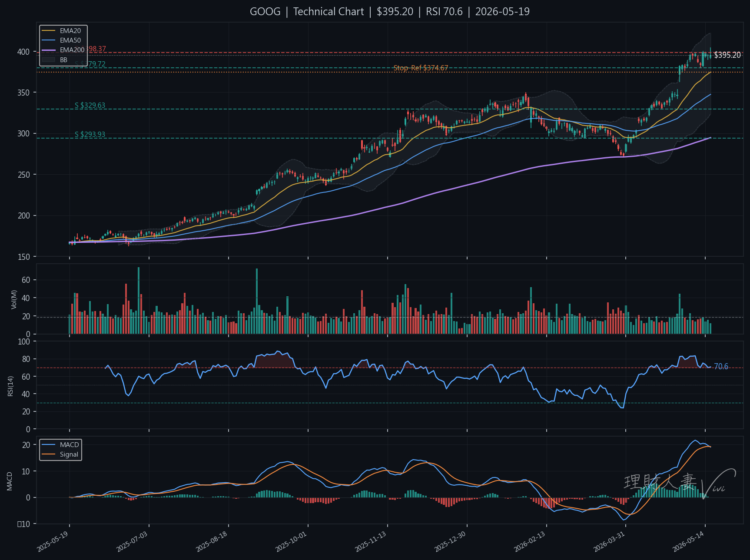
Task: Select the S $293.93 support label
Action: click(x=90, y=135)
